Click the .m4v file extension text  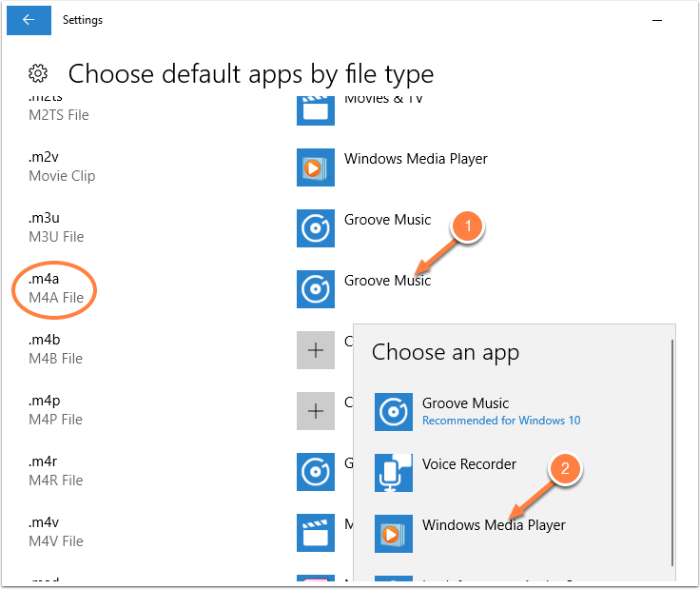click(44, 522)
